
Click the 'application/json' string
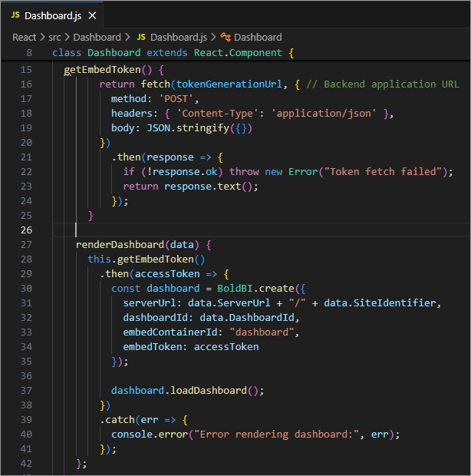[x=324, y=114]
